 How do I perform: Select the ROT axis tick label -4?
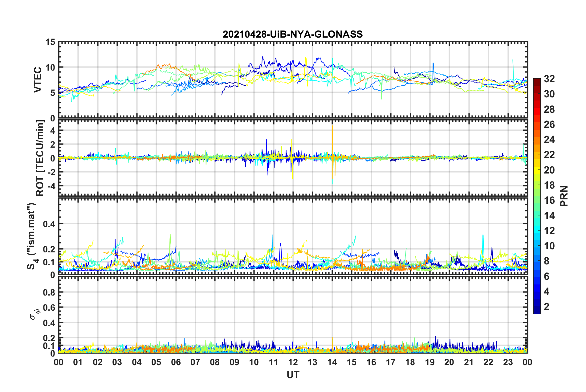click(x=51, y=186)
